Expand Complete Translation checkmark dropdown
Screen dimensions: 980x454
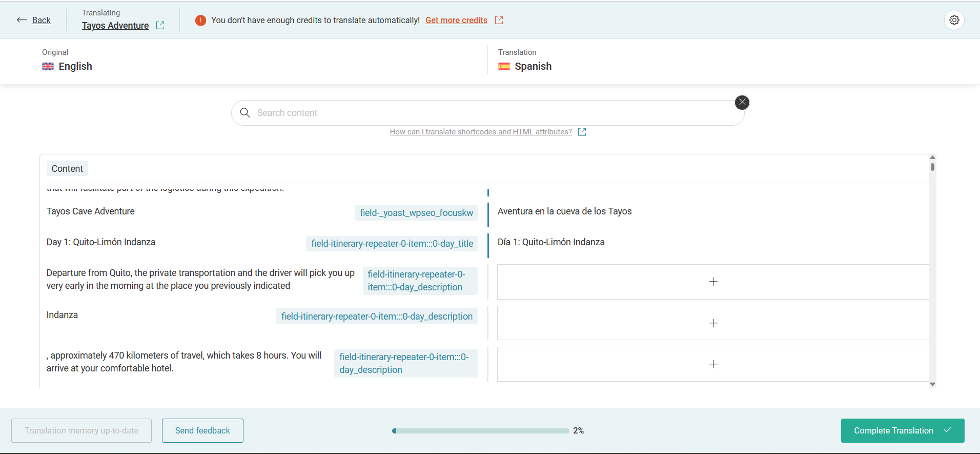click(x=948, y=430)
